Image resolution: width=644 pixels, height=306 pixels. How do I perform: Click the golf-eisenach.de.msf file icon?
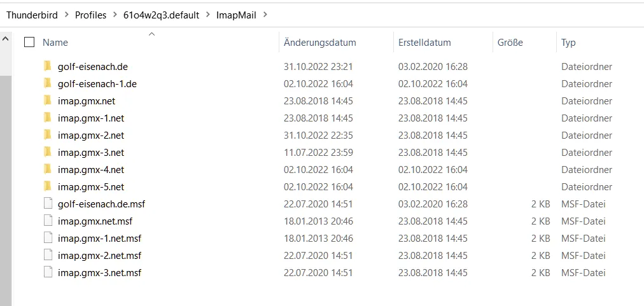point(48,204)
